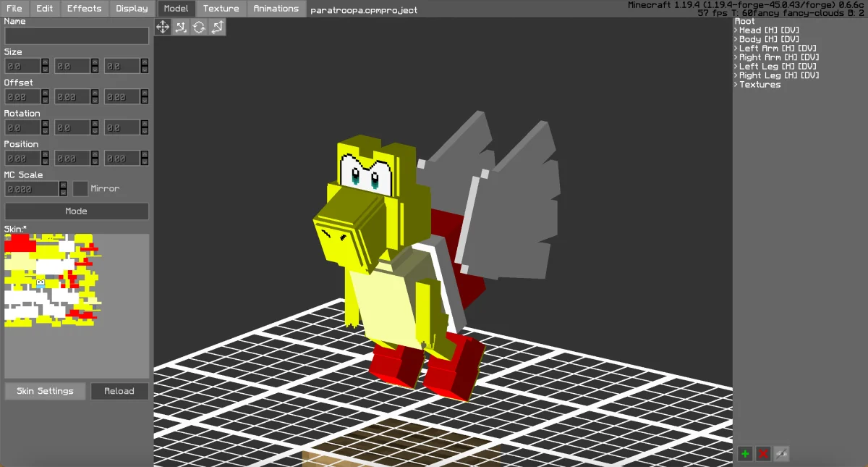This screenshot has width=868, height=467.
Task: Decrease Position Y with down arrow
Action: pyautogui.click(x=95, y=162)
